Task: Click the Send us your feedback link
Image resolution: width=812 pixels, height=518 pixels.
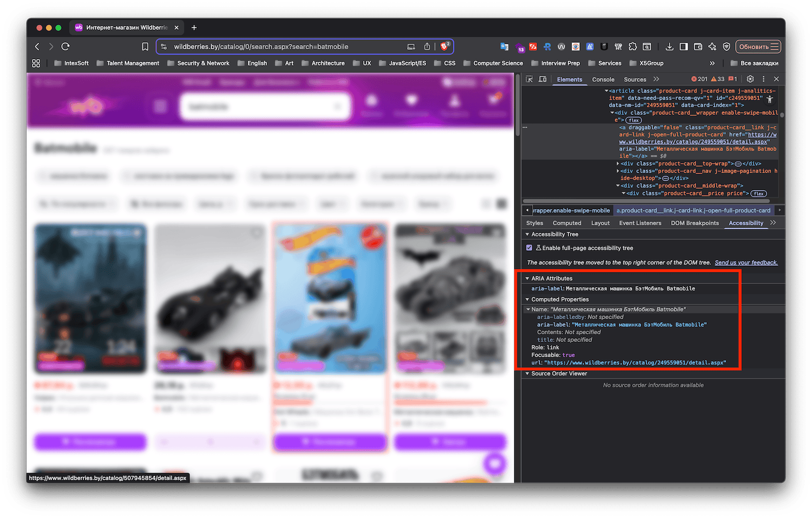Action: (746, 263)
